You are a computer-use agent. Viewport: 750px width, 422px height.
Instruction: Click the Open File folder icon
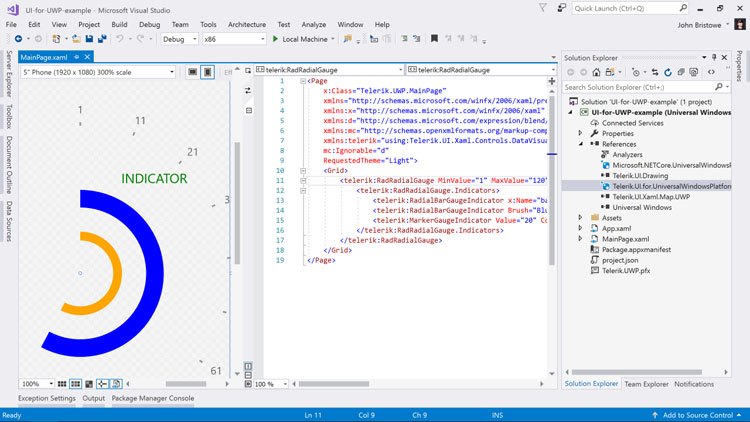pyautogui.click(x=76, y=39)
